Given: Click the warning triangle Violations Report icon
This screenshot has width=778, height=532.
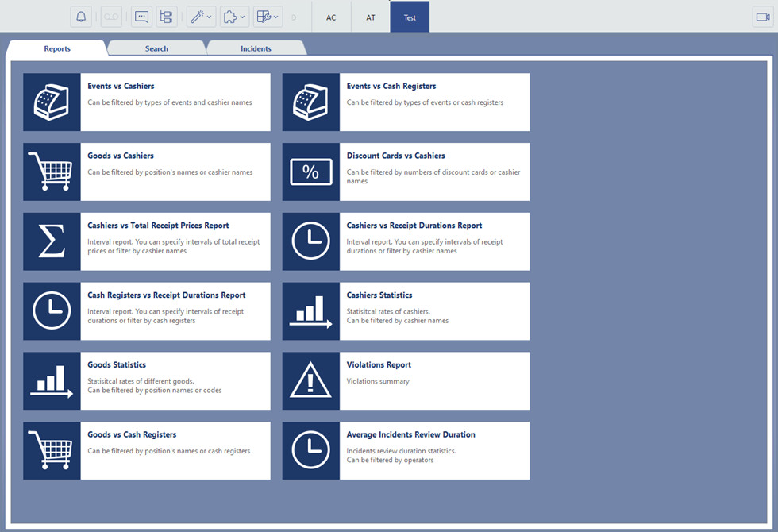Looking at the screenshot, I should (x=311, y=381).
